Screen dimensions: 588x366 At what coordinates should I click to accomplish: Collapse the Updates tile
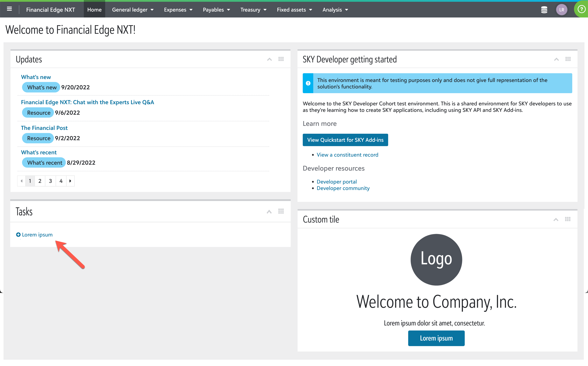tap(269, 59)
